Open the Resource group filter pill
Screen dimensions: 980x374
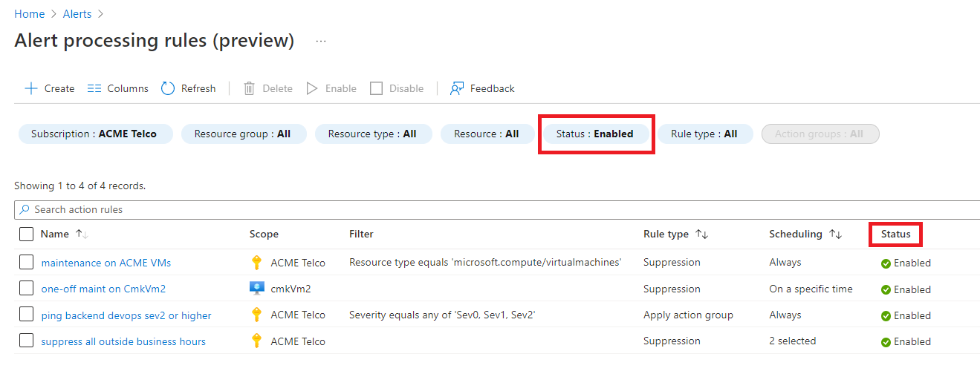[x=242, y=134]
